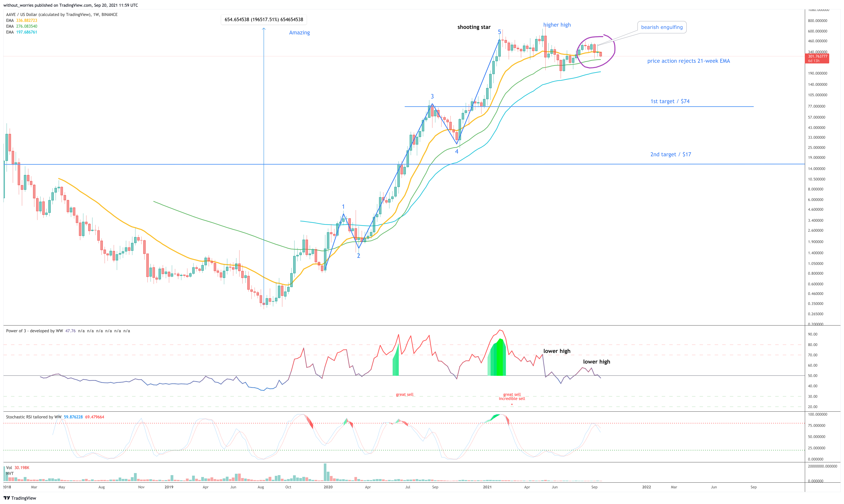This screenshot has height=504, width=844.
Task: Click the 800.000000 price axis label
Action: tap(818, 21)
